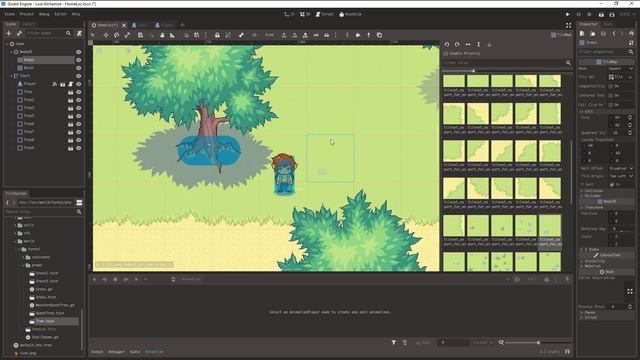Hide the Grass TileMap node
The height and width of the screenshot is (360, 640).
[78, 60]
